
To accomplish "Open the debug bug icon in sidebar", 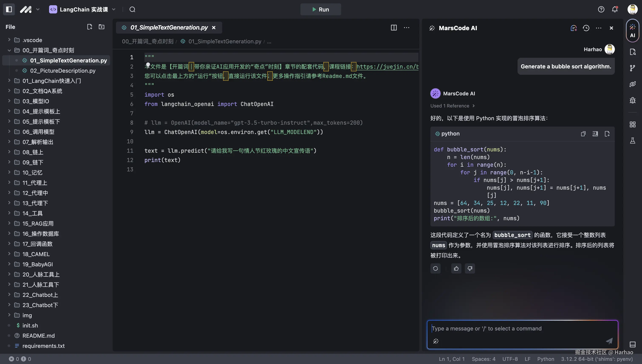I will [x=632, y=100].
